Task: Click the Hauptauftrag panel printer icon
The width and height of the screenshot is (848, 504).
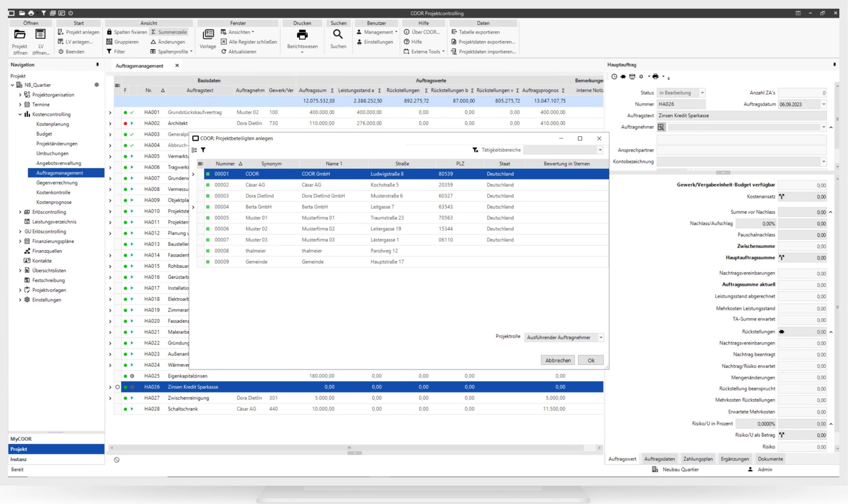Action: pyautogui.click(x=655, y=76)
